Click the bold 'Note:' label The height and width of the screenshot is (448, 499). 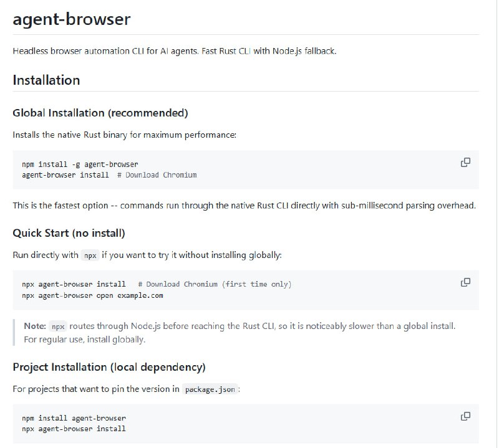tap(35, 326)
